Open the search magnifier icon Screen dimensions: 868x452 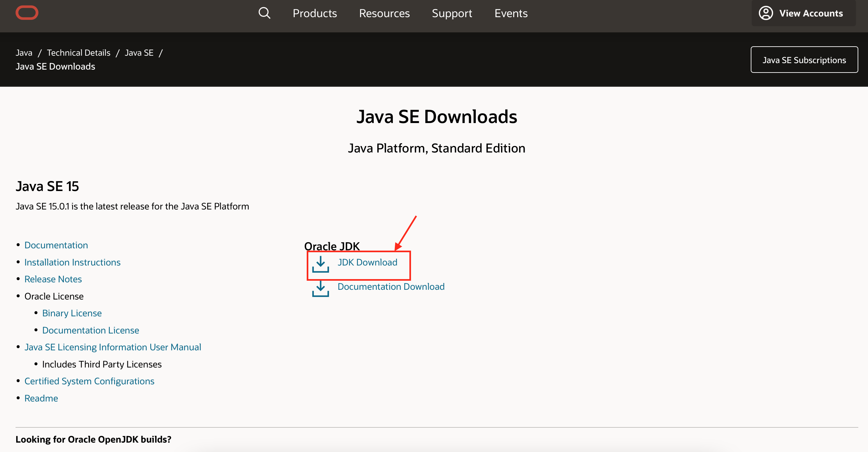264,13
